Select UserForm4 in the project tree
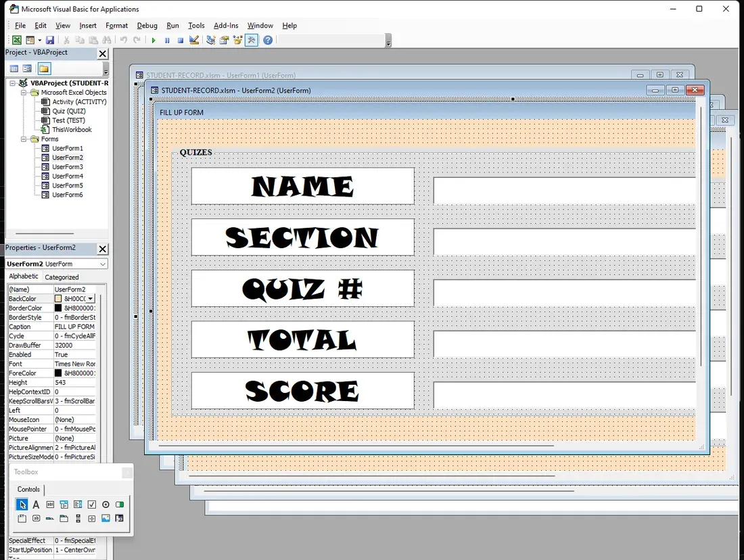 (x=68, y=176)
